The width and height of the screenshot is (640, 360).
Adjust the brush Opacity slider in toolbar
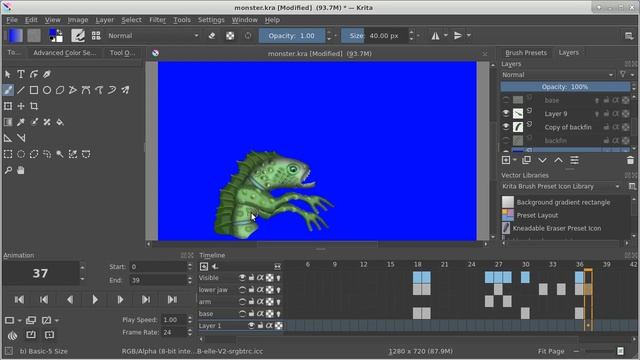click(292, 36)
